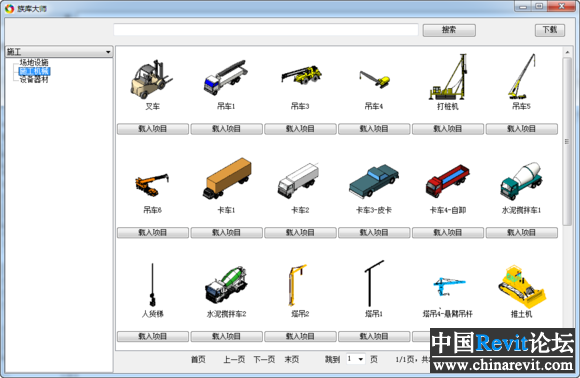This screenshot has height=378, width=580.
Task: Click the vertical scrollbar thumb
Action: click(x=567, y=141)
